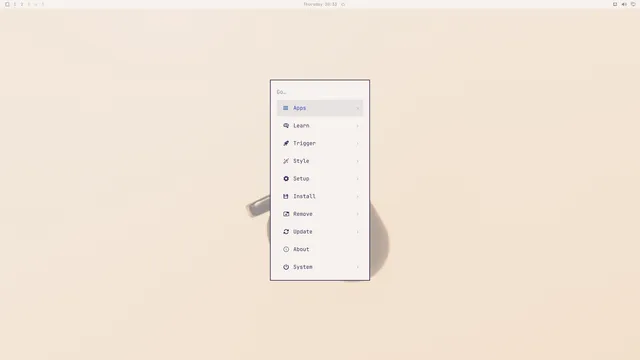Viewport: 640px width, 360px height.
Task: Expand the Style submenu chevron
Action: click(358, 161)
